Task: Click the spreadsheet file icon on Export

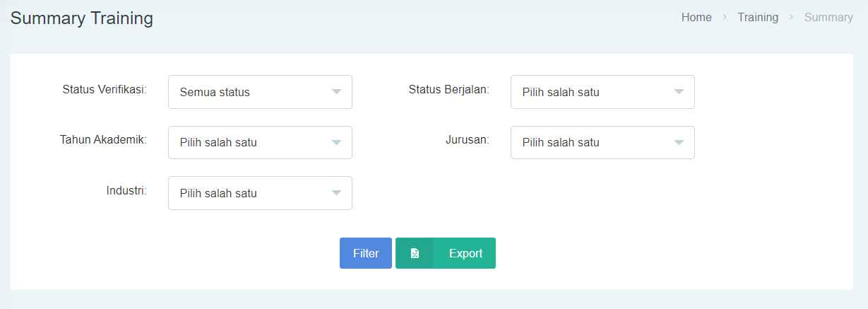Action: [415, 253]
